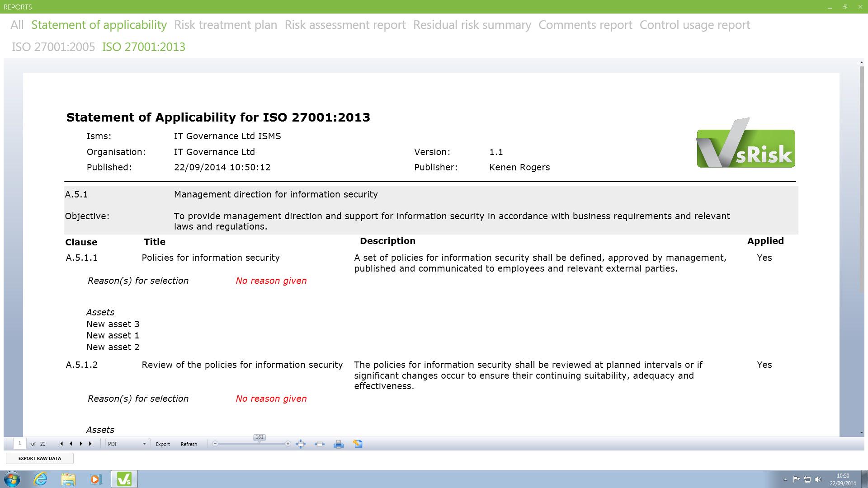Select Statement of applicability tab
868x488 pixels.
click(99, 25)
